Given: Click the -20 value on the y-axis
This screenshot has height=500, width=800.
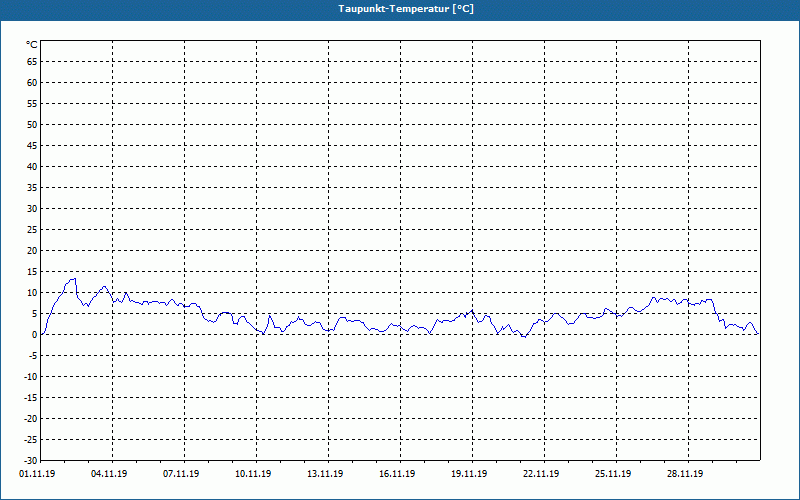Looking at the screenshot, I should pyautogui.click(x=31, y=418).
